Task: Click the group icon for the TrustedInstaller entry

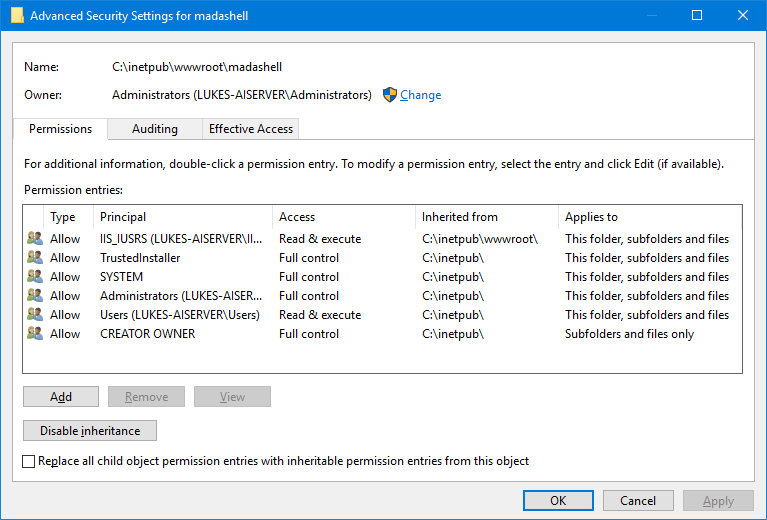Action: 35,258
